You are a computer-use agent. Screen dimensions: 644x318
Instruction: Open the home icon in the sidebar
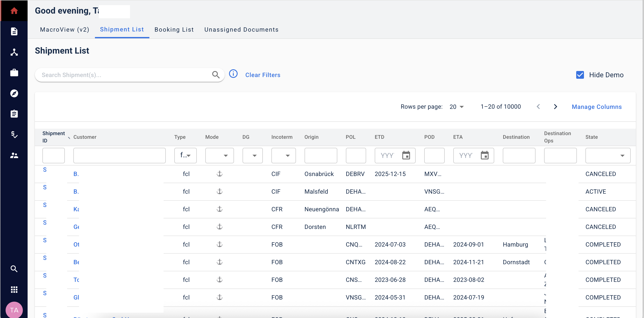(x=14, y=11)
